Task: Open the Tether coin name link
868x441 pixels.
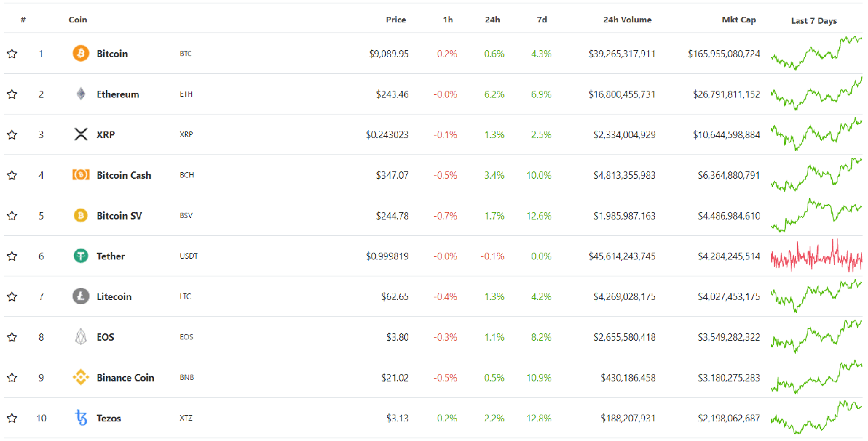Action: (x=111, y=256)
